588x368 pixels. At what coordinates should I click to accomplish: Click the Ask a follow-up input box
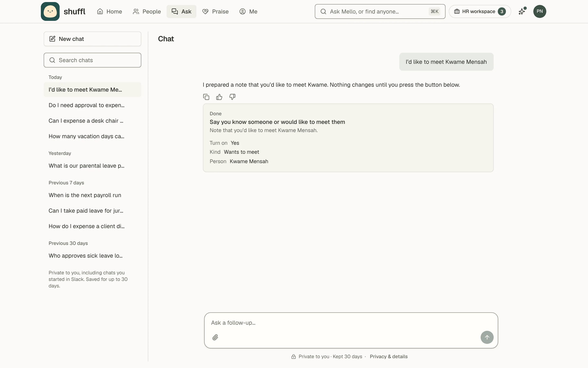pos(351,330)
